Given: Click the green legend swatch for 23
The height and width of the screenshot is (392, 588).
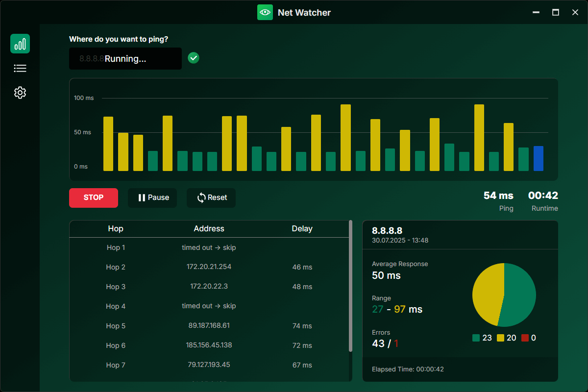Looking at the screenshot, I should [x=476, y=338].
